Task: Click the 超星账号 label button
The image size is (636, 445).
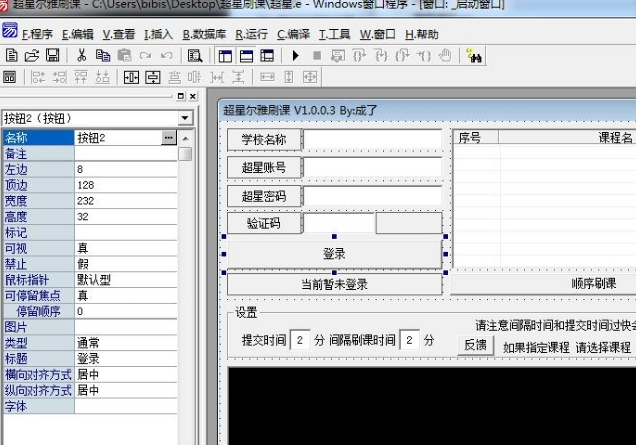Action: tap(264, 168)
